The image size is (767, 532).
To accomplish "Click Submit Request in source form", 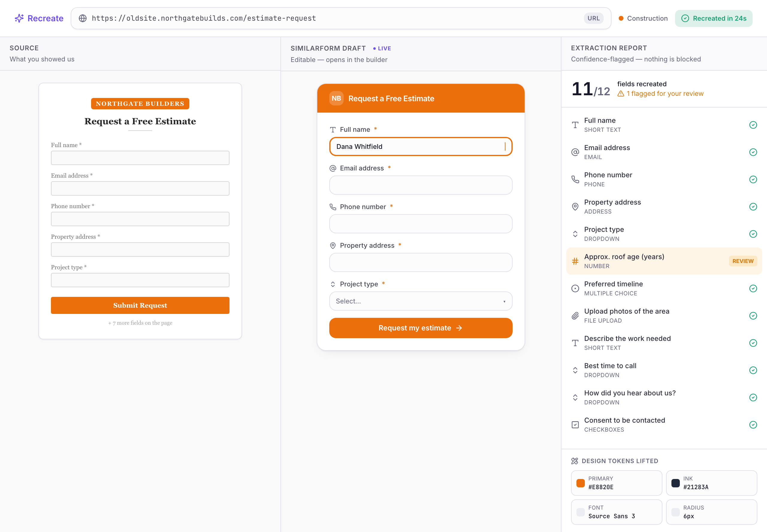I will click(140, 305).
